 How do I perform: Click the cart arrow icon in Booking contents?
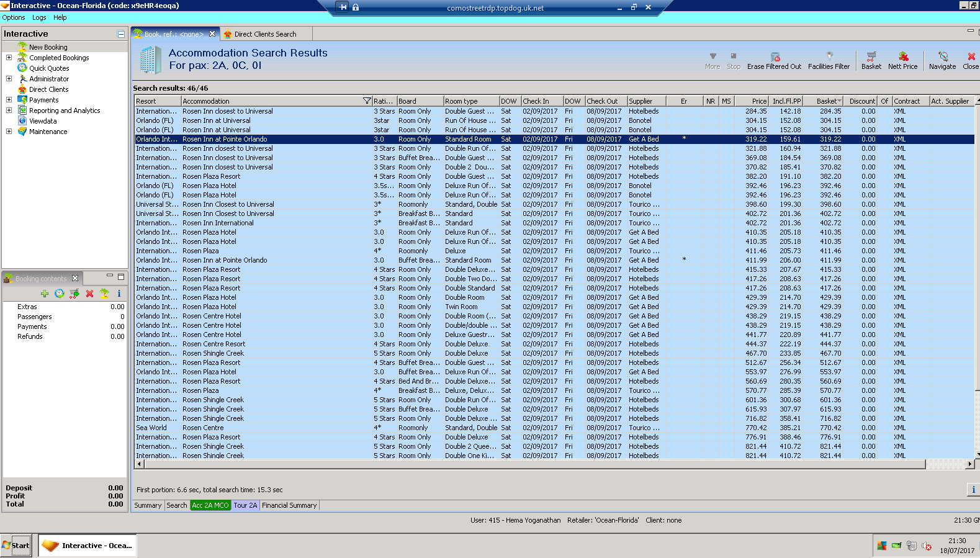tap(74, 294)
